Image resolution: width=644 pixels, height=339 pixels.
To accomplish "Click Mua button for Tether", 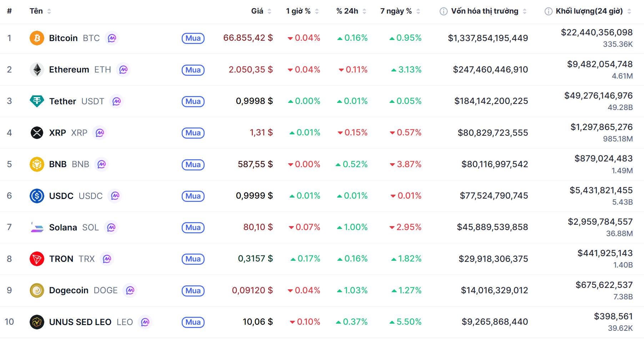I will (x=193, y=101).
